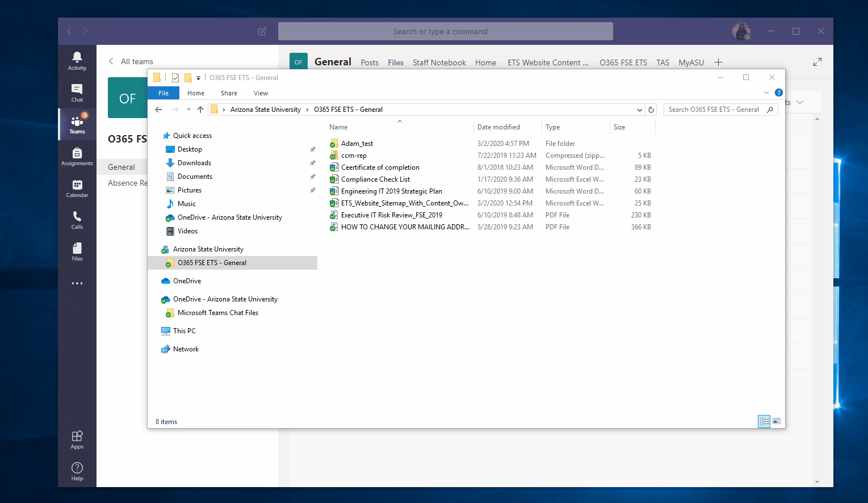The image size is (868, 503).
Task: Open the Activity feed in Teams sidebar
Action: (77, 61)
